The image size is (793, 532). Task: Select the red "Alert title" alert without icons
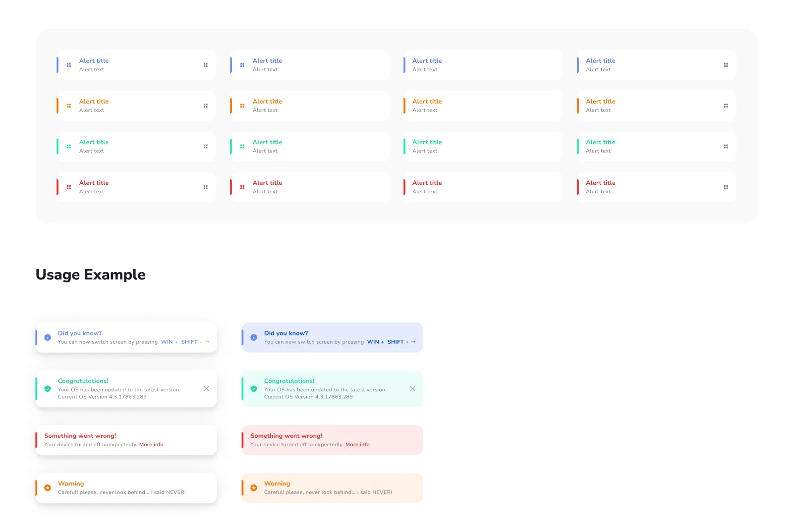(x=483, y=187)
